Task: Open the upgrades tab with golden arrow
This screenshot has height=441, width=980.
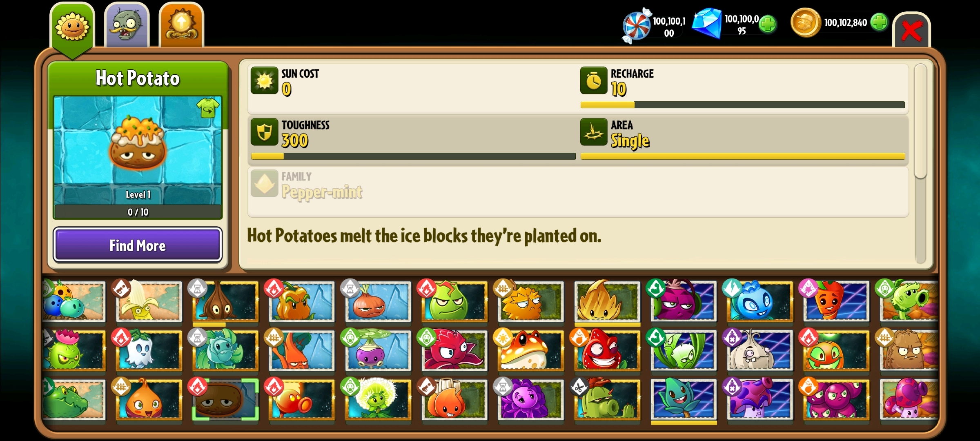Action: [181, 25]
